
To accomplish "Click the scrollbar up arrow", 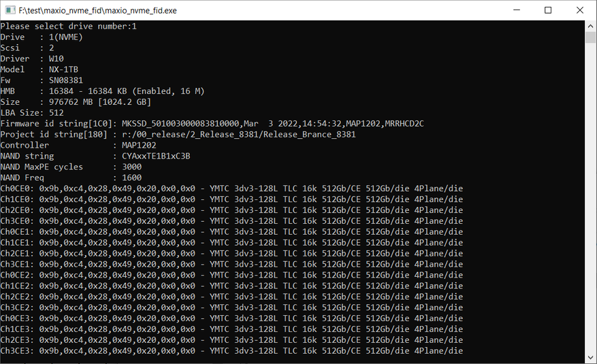I will click(590, 27).
